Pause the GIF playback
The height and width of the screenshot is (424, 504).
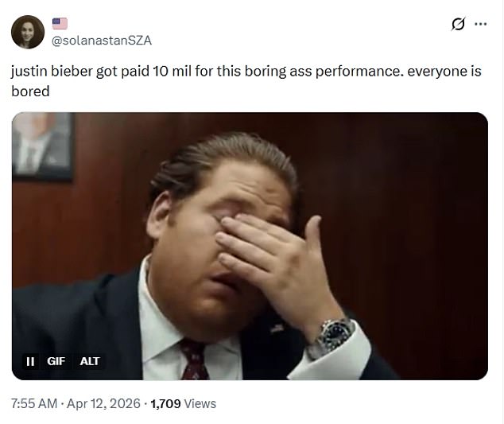click(x=30, y=361)
